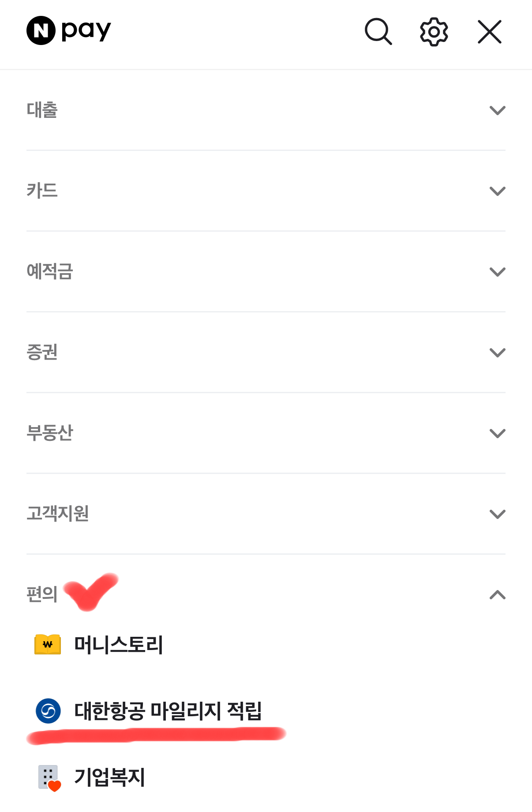Open the search magnifier icon
Screen dimensions: 532x812
click(x=378, y=31)
